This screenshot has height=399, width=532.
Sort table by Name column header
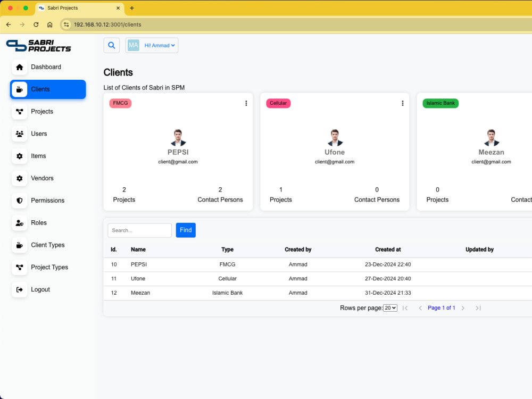coord(138,250)
